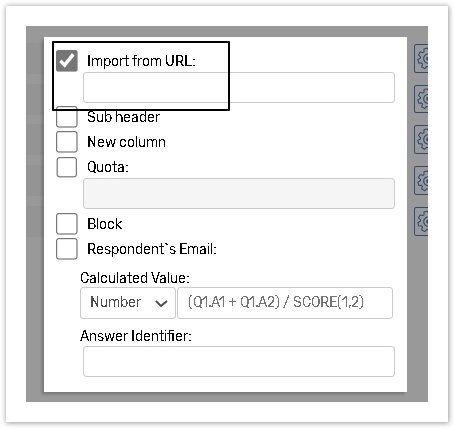Tick the Respondent's Email checkbox
This screenshot has height=428, width=454.
[67, 249]
